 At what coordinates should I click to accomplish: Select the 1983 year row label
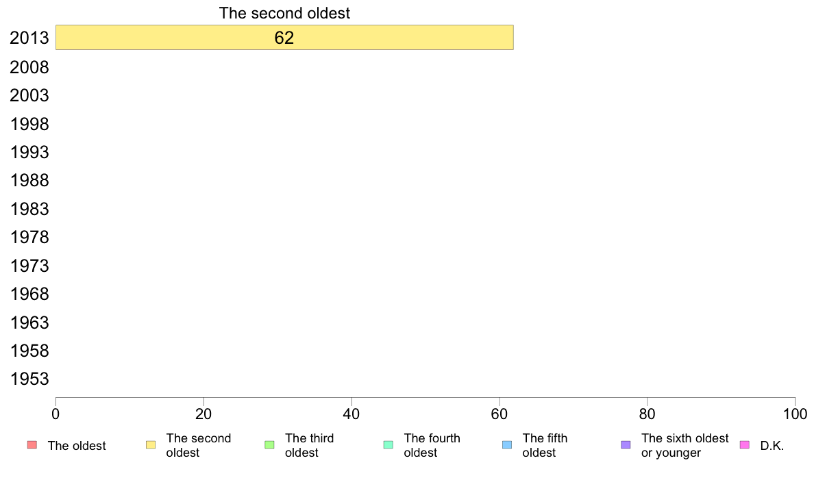[x=29, y=209]
